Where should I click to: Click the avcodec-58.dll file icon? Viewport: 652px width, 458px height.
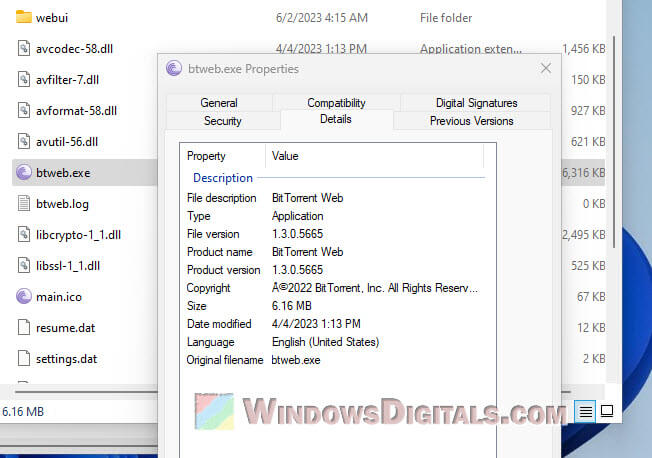pyautogui.click(x=24, y=48)
